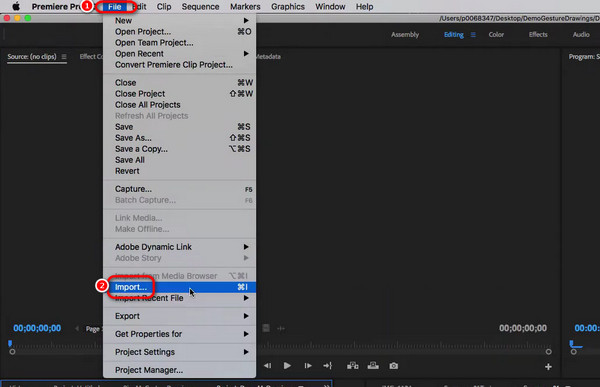The height and width of the screenshot is (387, 600).
Task: Open the Source panel menu icon
Action: (64, 57)
